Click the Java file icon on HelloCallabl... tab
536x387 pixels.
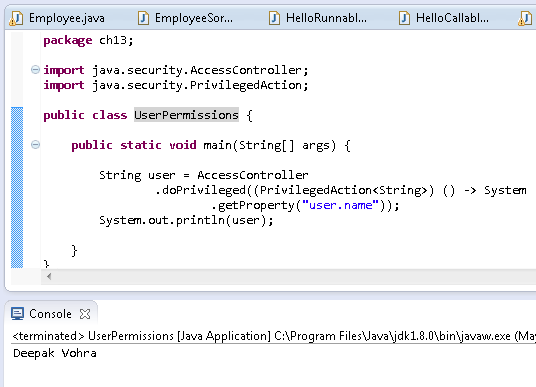(404, 18)
